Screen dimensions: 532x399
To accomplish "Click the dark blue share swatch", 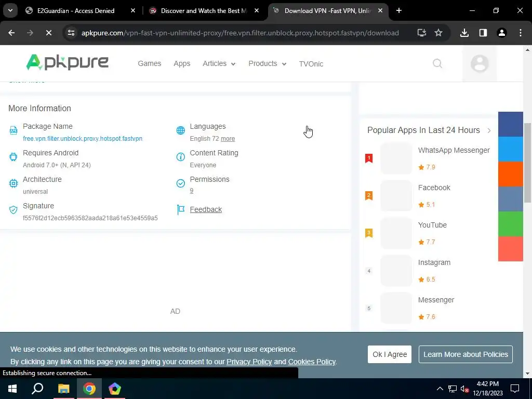I will [510, 124].
